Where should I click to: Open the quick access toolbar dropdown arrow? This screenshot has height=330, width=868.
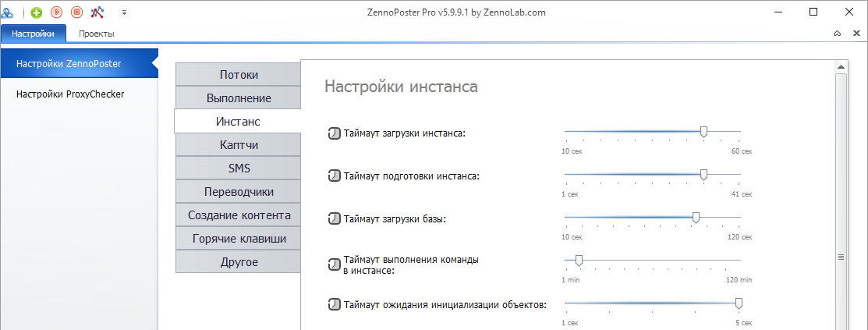(124, 12)
